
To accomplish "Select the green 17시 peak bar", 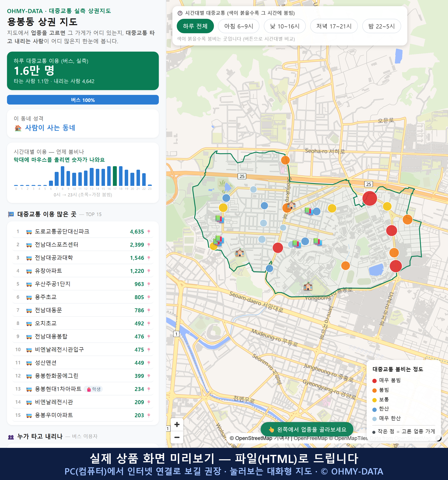I will pyautogui.click(x=115, y=176).
